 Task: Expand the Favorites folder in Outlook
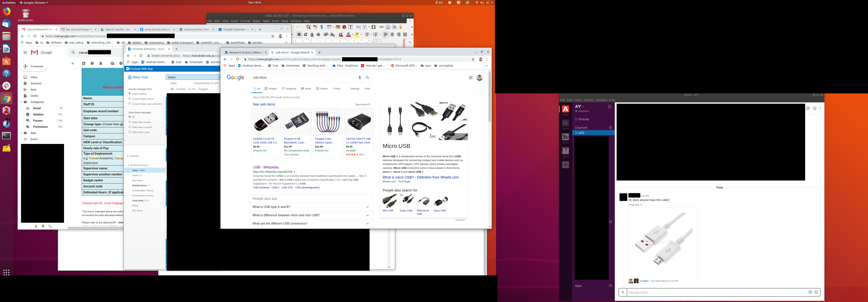tap(128, 156)
